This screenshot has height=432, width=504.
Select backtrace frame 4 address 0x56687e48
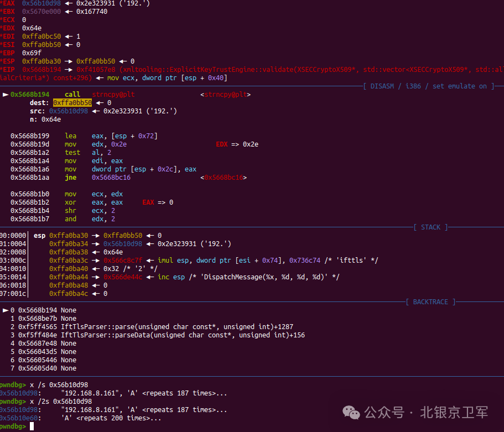[x=38, y=343]
